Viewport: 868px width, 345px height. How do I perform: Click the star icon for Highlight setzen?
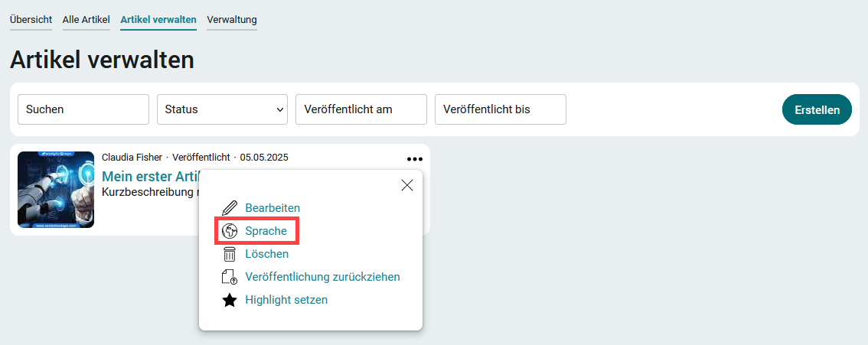pos(229,300)
